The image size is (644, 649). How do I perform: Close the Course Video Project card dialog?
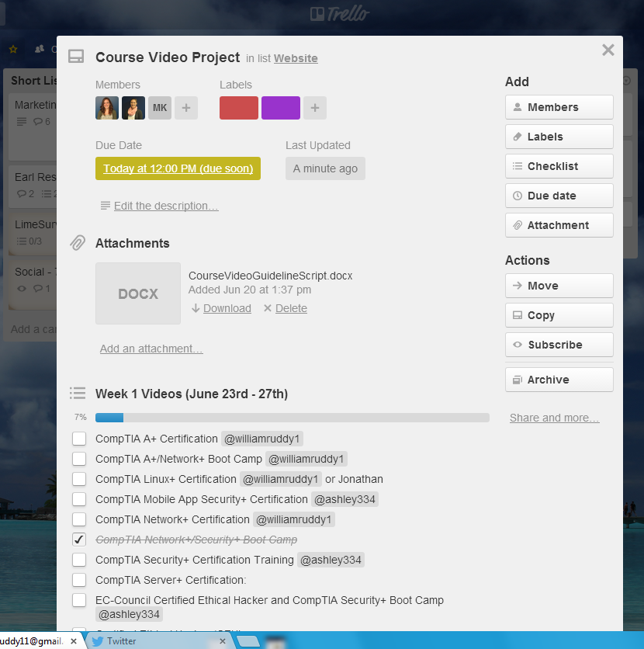608,50
